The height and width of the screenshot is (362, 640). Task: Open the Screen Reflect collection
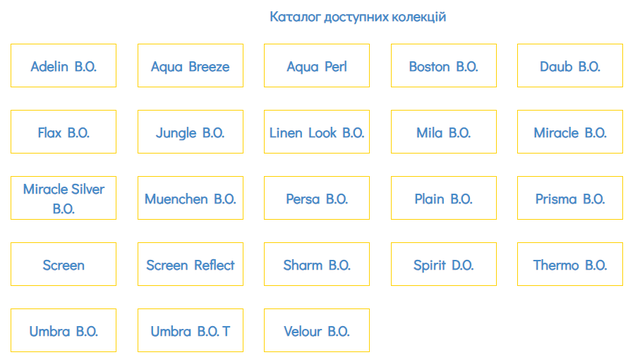191,264
